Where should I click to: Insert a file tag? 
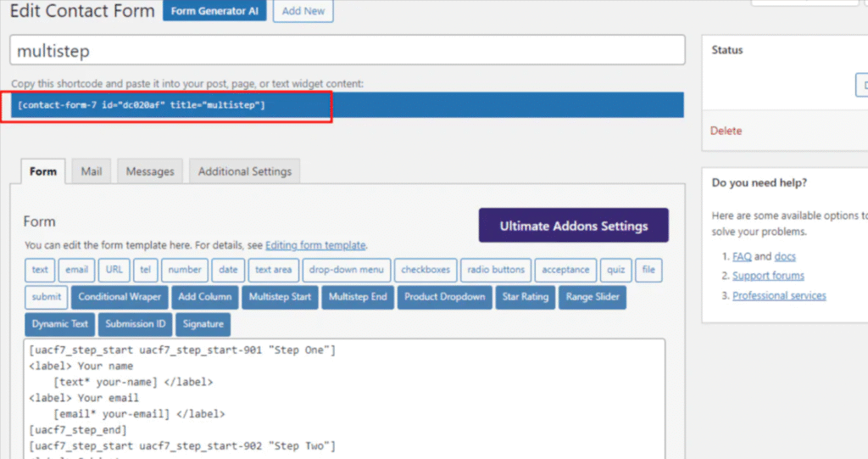(648, 270)
